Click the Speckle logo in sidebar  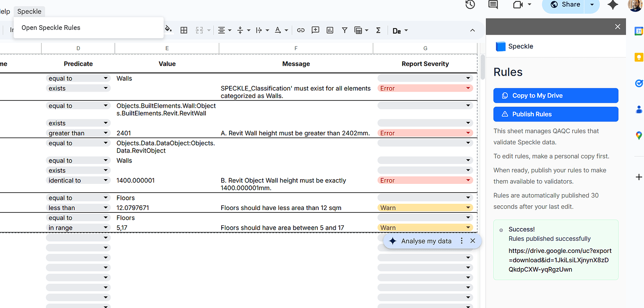501,46
